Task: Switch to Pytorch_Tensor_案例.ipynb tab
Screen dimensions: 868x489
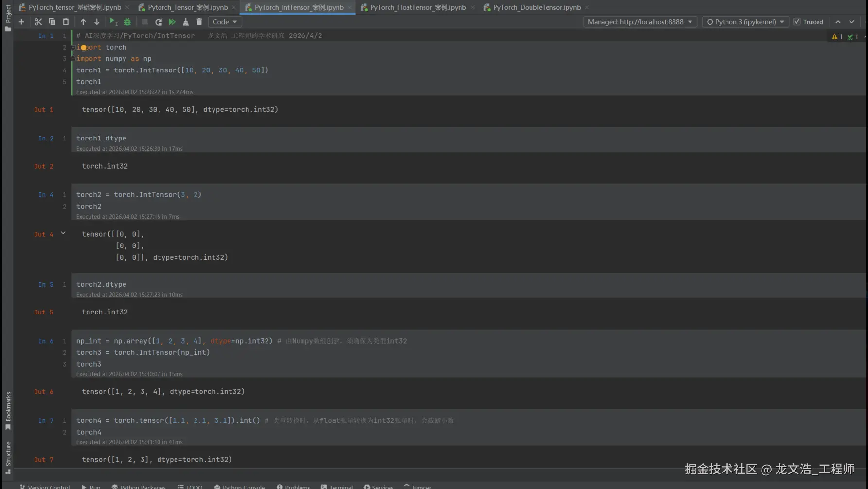Action: click(x=183, y=7)
